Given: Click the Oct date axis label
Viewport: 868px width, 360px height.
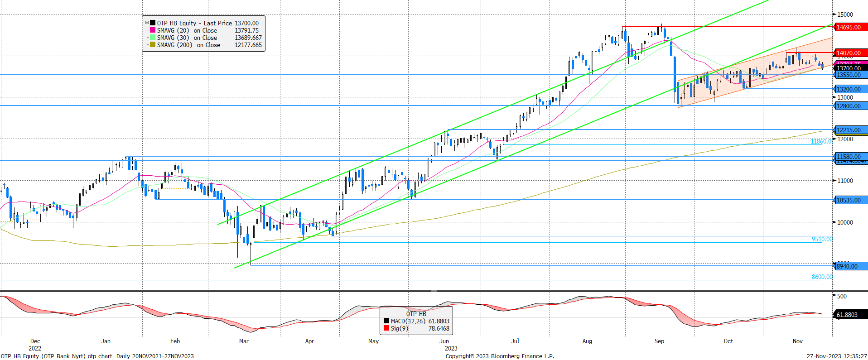Looking at the screenshot, I should [x=728, y=341].
